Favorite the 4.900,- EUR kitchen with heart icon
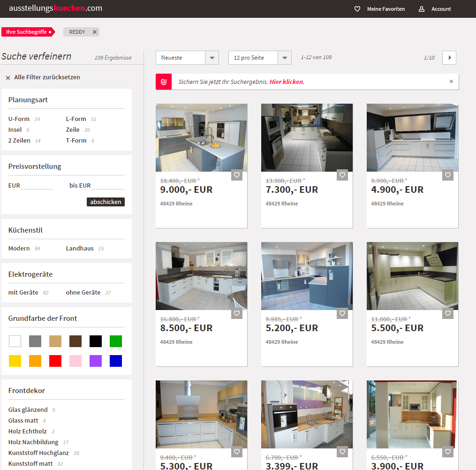476x470 pixels. point(448,175)
